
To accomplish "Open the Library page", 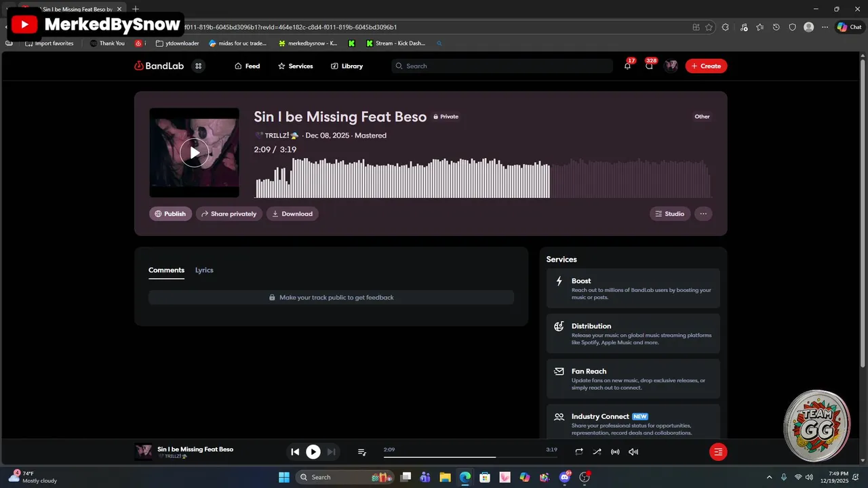I will (x=347, y=66).
